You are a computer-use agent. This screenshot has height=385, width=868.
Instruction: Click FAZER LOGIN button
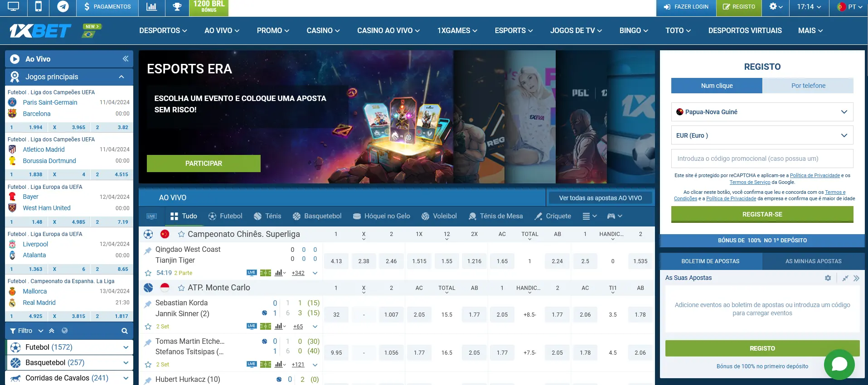point(686,7)
